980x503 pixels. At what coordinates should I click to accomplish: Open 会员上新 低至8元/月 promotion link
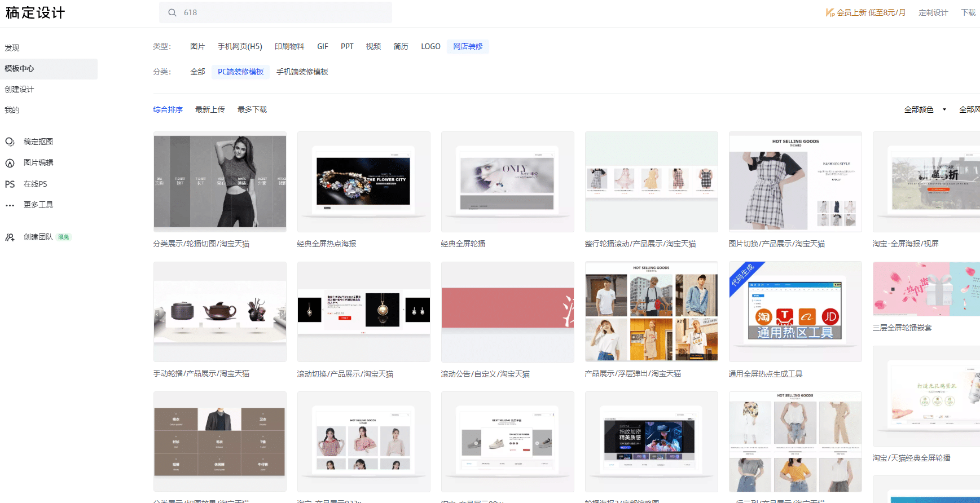point(865,12)
